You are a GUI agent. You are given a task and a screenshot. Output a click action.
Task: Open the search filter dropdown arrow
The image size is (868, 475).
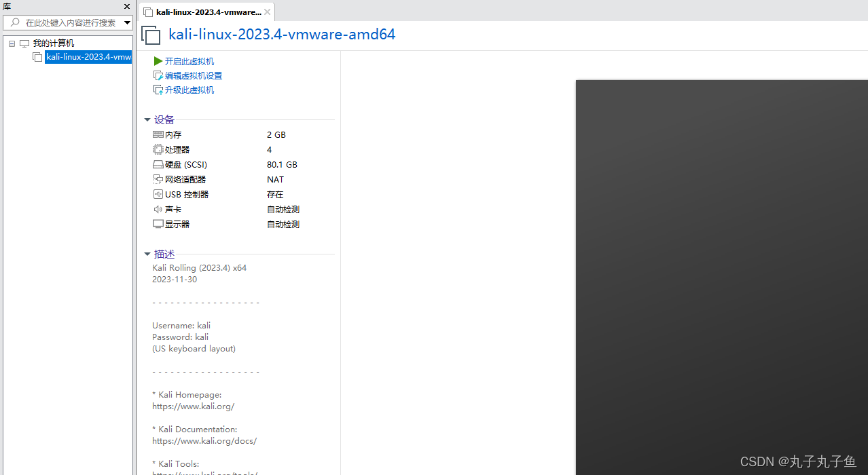(127, 22)
